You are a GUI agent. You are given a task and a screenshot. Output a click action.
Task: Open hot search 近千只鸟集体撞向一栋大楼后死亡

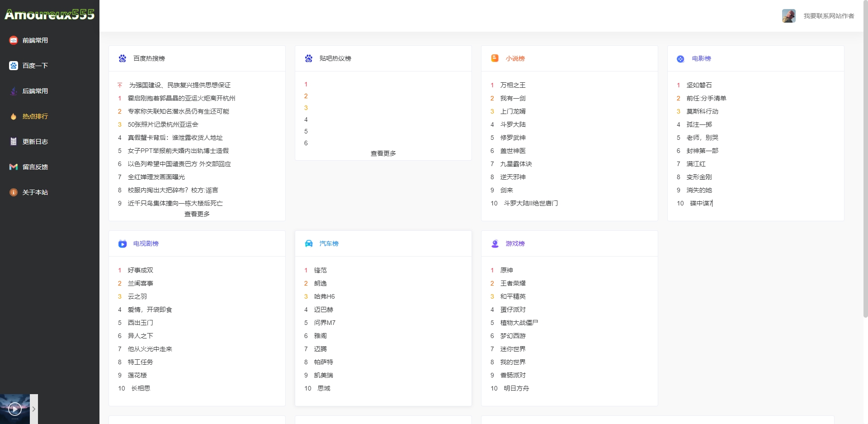pyautogui.click(x=175, y=203)
